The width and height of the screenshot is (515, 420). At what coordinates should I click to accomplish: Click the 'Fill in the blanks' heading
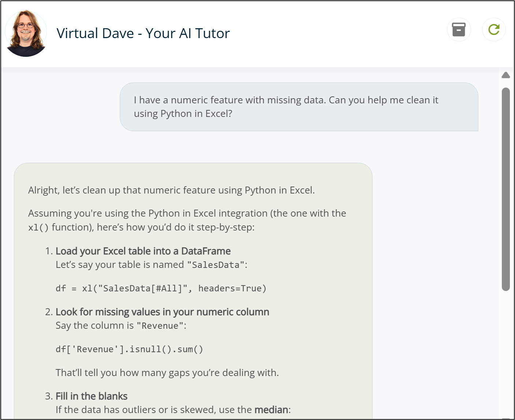92,396
